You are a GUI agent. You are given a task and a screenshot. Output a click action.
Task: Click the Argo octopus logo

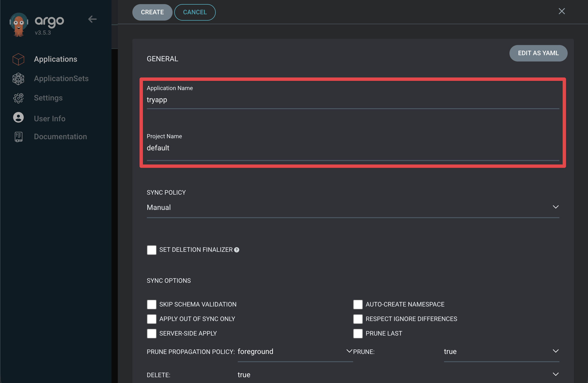pos(19,25)
